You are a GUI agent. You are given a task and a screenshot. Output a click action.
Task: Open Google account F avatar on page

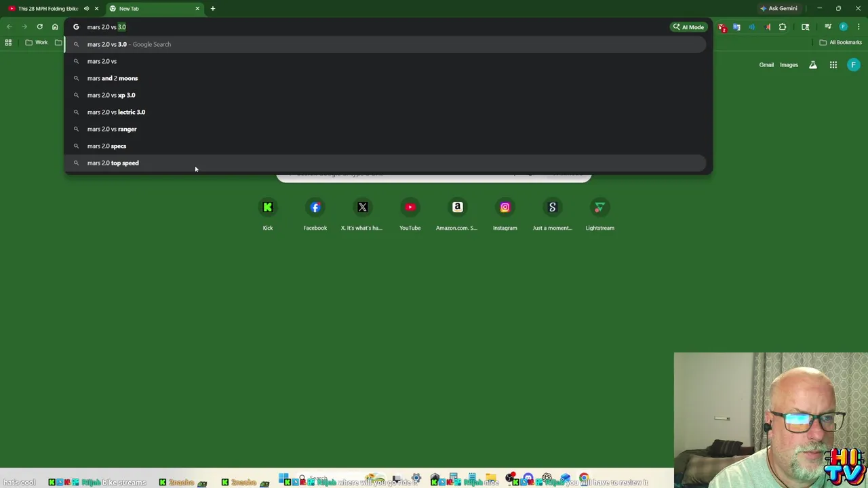pyautogui.click(x=854, y=65)
